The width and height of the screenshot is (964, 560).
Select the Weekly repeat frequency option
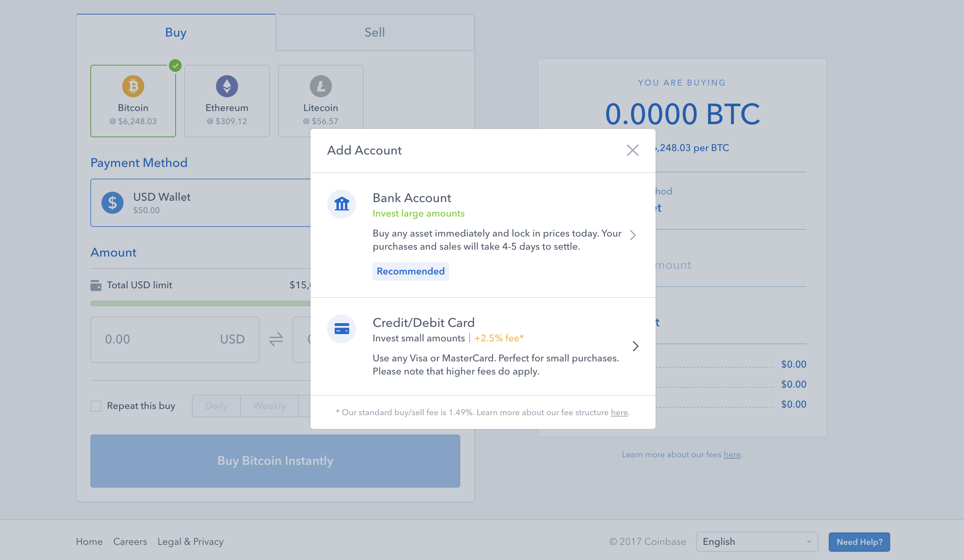[270, 405]
